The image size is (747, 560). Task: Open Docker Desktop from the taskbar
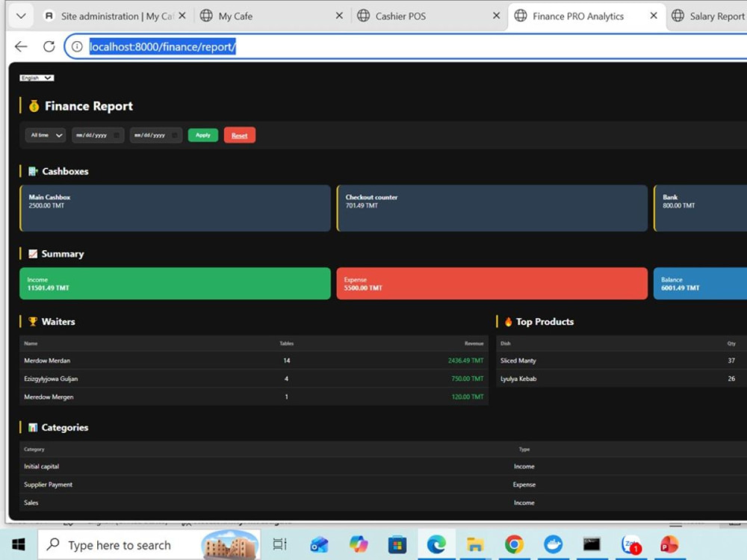point(553,544)
